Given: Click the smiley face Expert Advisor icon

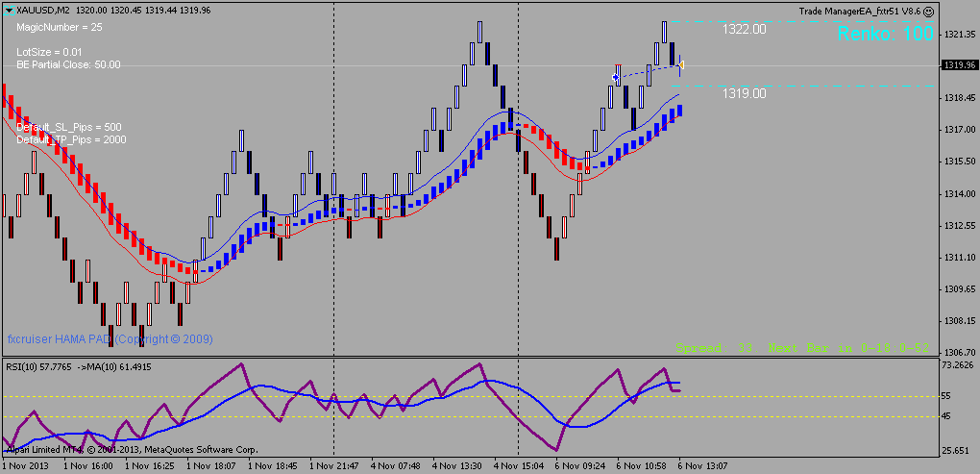Looking at the screenshot, I should click(929, 12).
